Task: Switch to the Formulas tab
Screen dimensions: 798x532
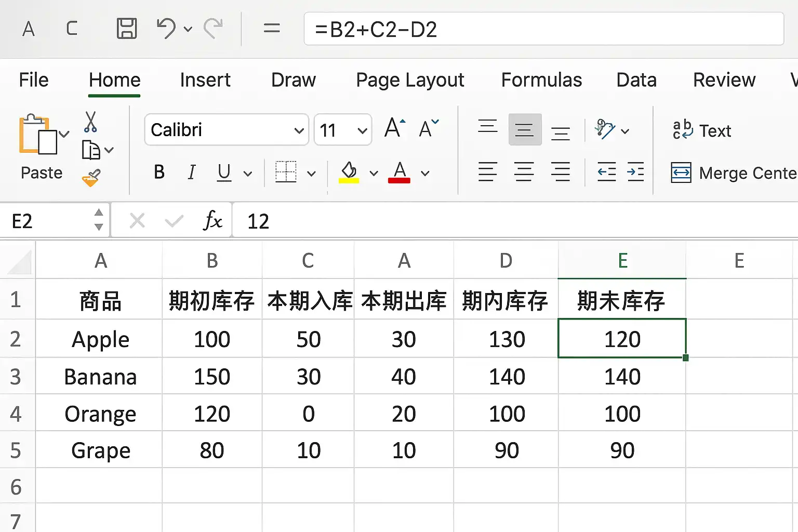Action: [541, 80]
